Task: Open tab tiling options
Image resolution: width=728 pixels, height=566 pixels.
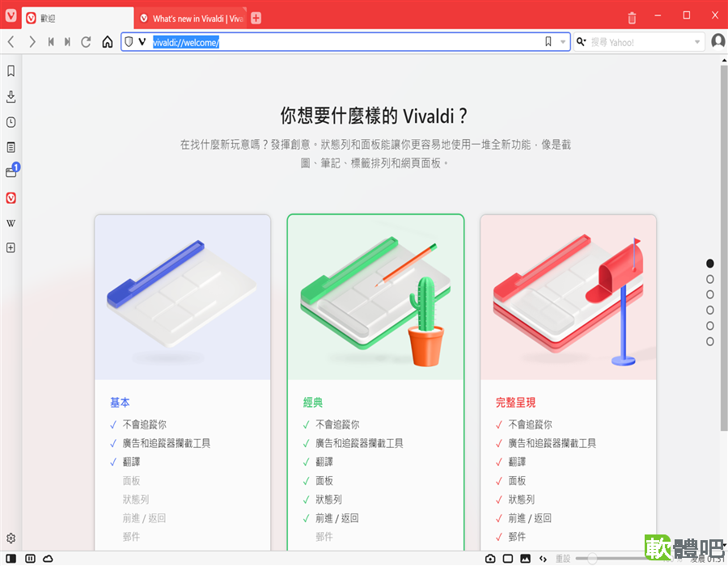Action: point(30,559)
